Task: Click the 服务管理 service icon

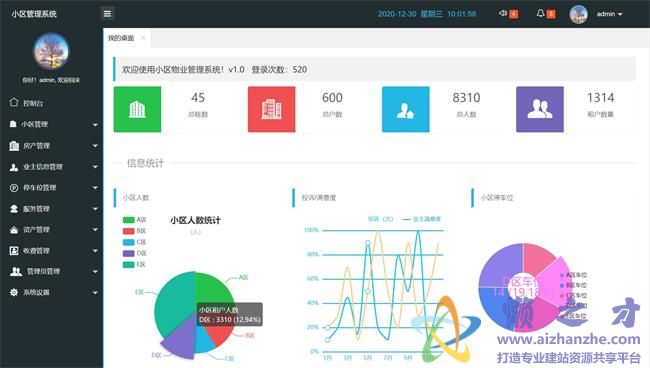Action: (14, 208)
